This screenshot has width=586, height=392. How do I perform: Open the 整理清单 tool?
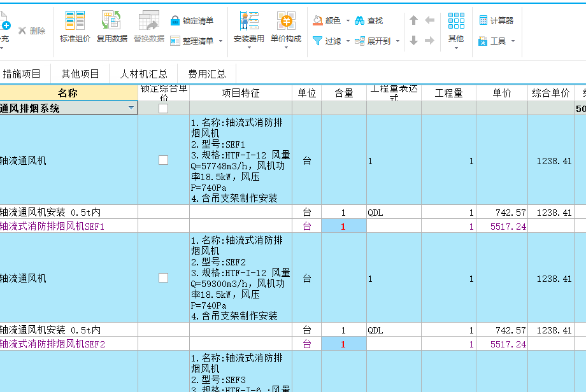192,41
